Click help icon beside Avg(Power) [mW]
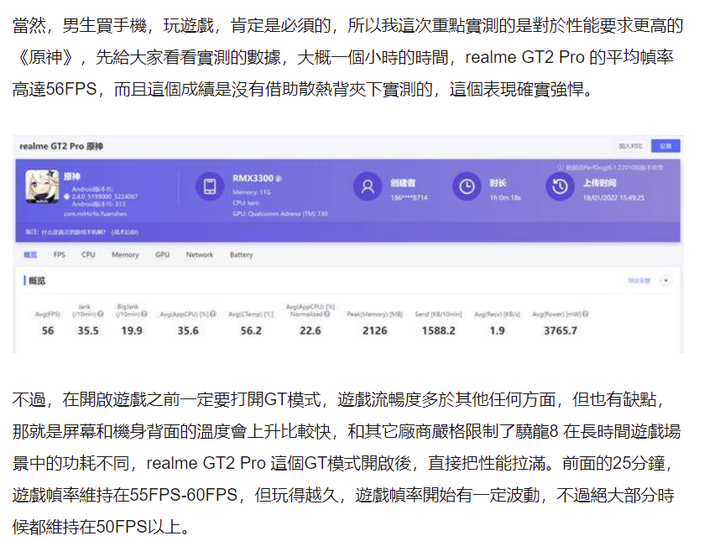This screenshot has height=541, width=720. point(585,314)
